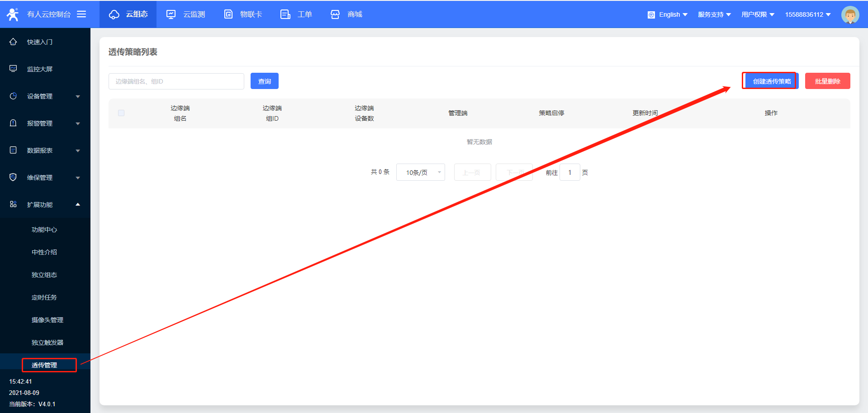This screenshot has width=868, height=413.
Task: Select 定时任务 in the sidebar
Action: coord(44,297)
